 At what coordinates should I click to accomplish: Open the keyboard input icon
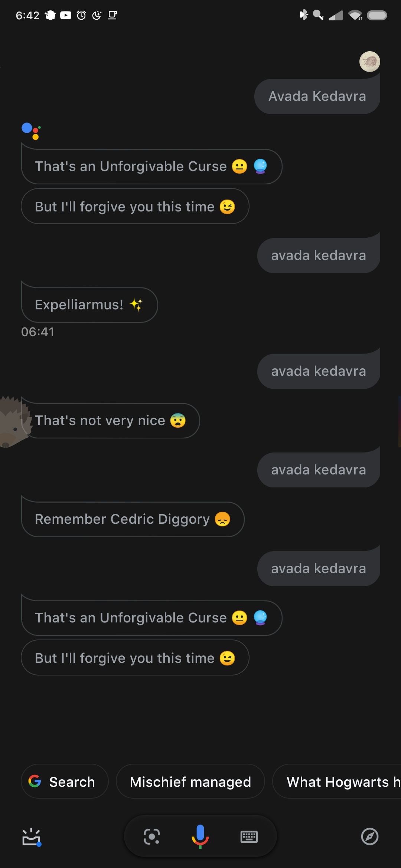point(249,837)
